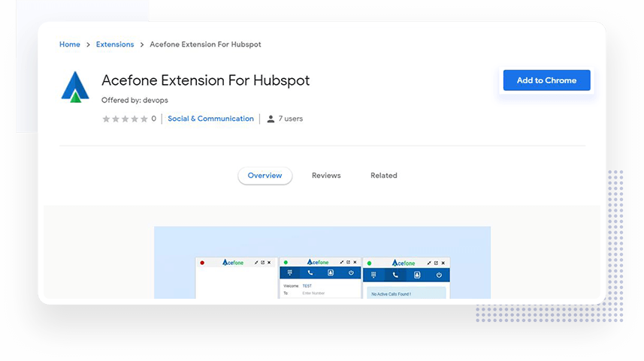Click minimize arrow icon in Welcome TEST panel

[x=342, y=262]
